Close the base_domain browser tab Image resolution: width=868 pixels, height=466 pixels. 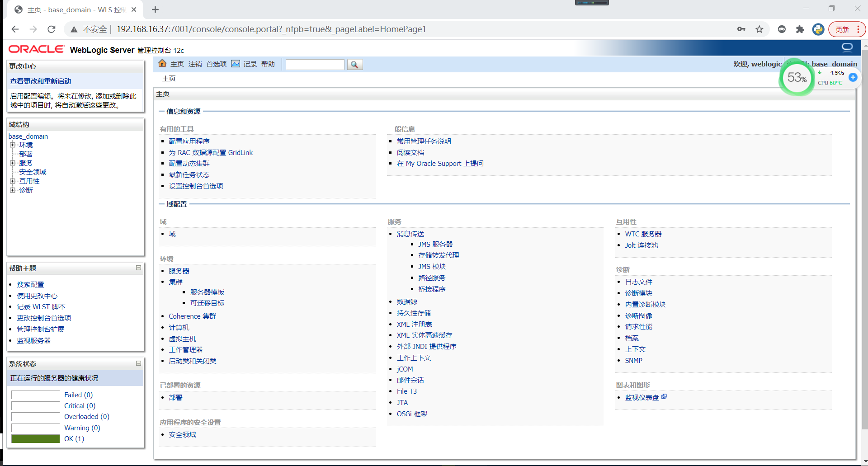pos(134,9)
